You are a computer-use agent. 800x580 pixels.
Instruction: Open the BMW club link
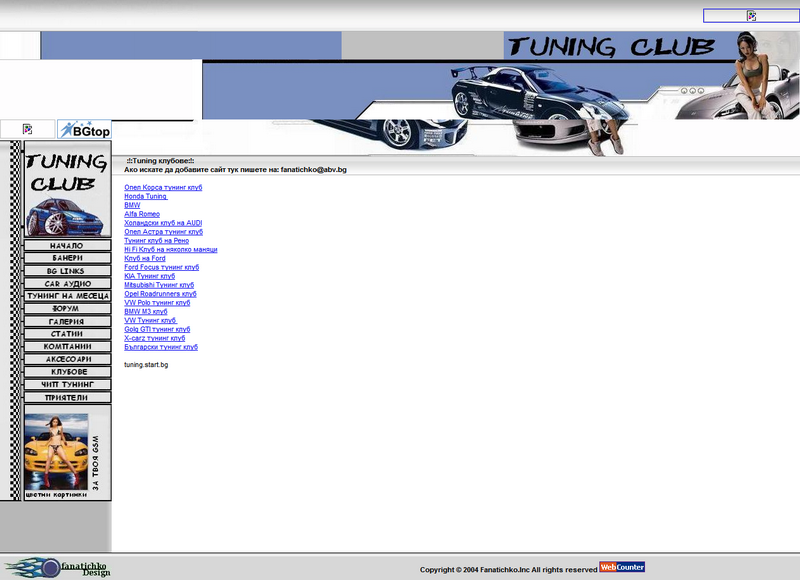coord(132,205)
